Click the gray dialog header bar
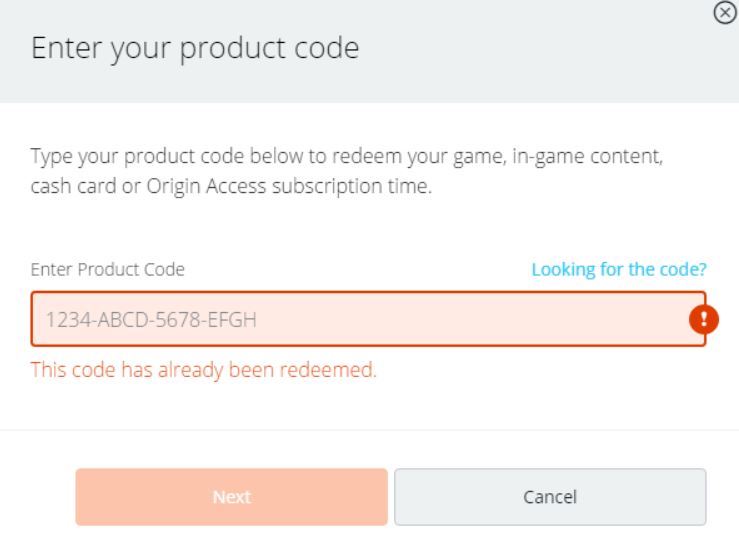 tap(500, 50)
